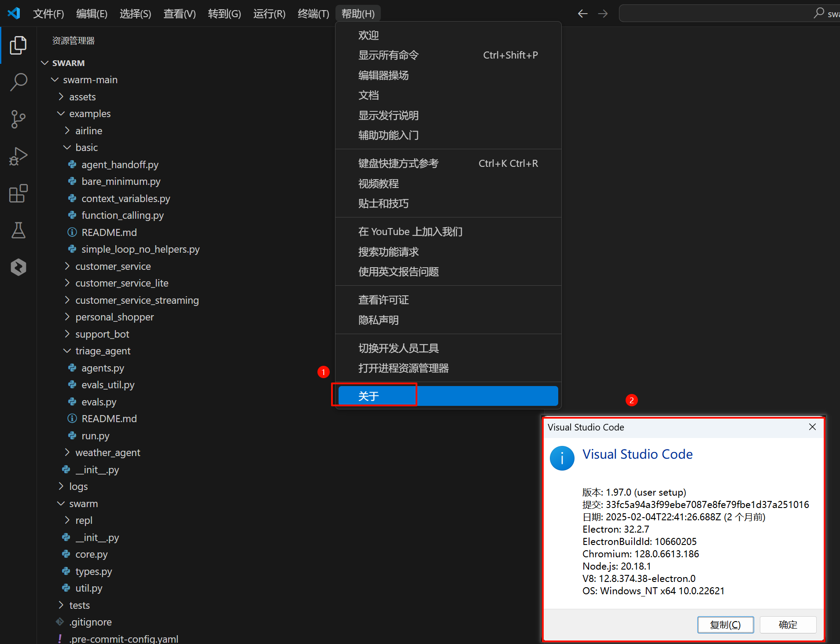Viewport: 840px width, 644px height.
Task: Click the navigate back arrow
Action: (x=582, y=14)
